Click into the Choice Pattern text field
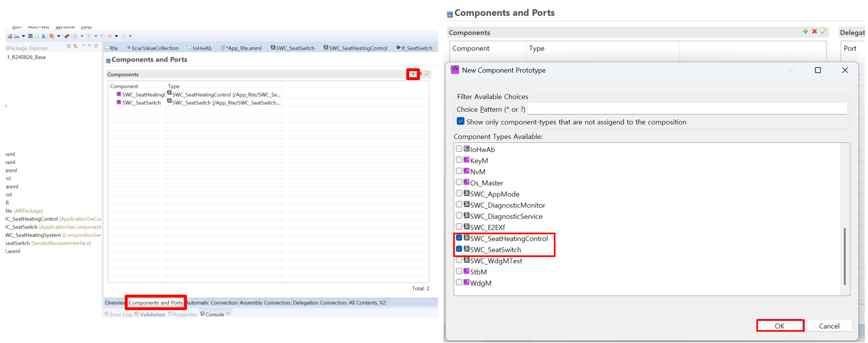This screenshot has height=343, width=868. (x=686, y=109)
